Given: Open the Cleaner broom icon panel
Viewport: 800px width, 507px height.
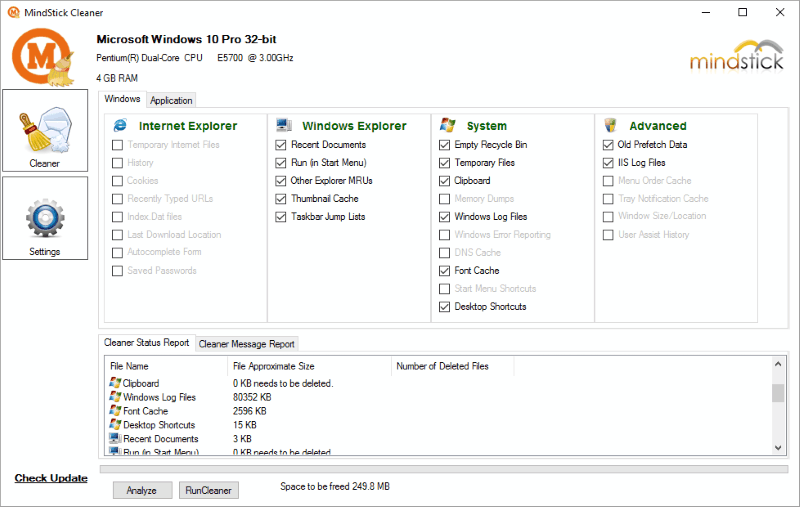Looking at the screenshot, I should point(45,131).
